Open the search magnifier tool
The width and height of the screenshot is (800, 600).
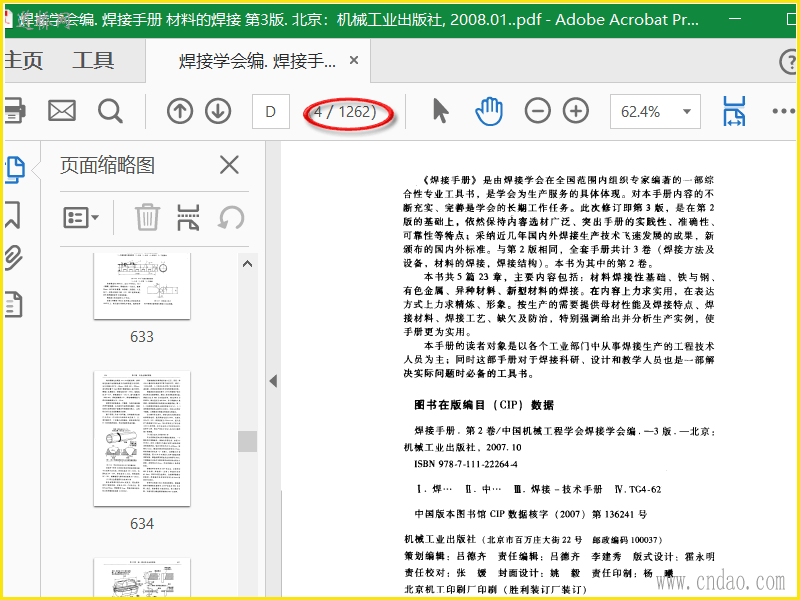click(110, 111)
